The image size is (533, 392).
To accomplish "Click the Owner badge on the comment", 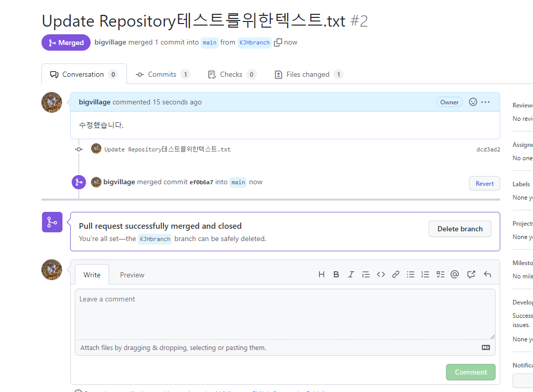I will (x=450, y=102).
